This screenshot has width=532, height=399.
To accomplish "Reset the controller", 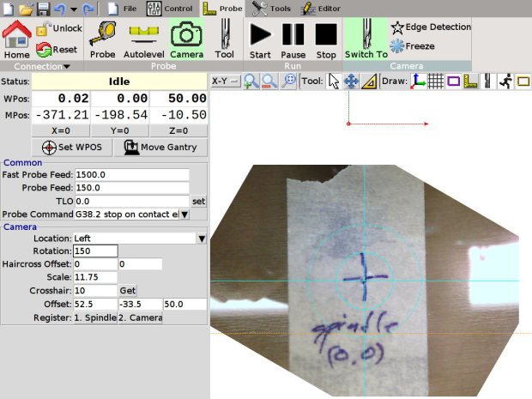I will pos(57,50).
